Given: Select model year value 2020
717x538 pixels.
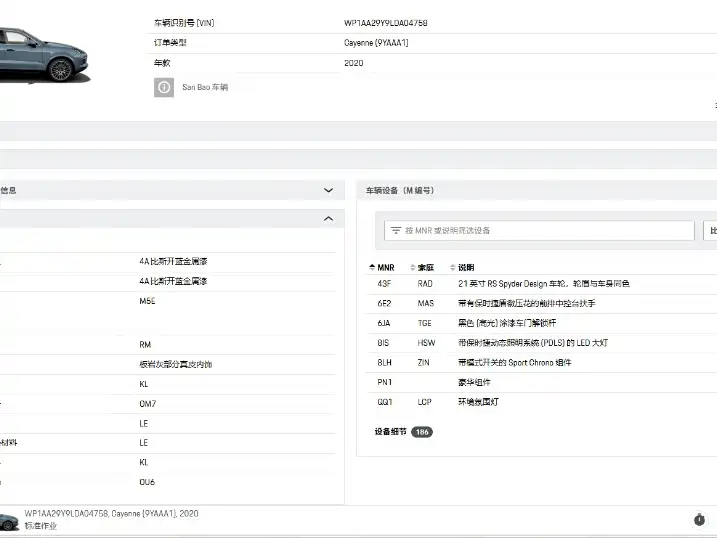Looking at the screenshot, I should coord(353,63).
